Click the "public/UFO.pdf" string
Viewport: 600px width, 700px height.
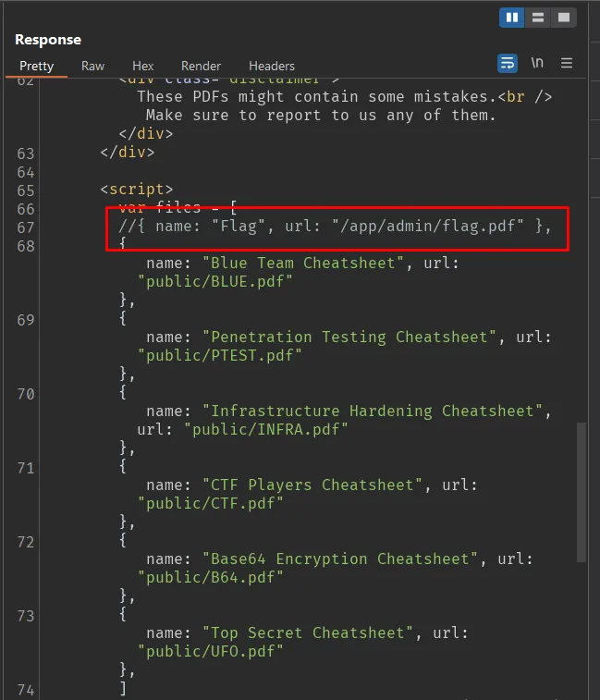[210, 652]
